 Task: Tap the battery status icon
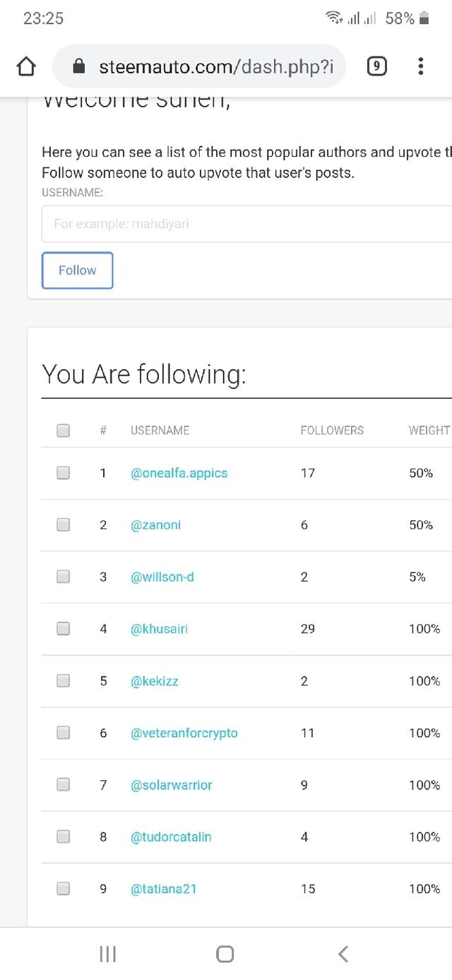coord(424,19)
